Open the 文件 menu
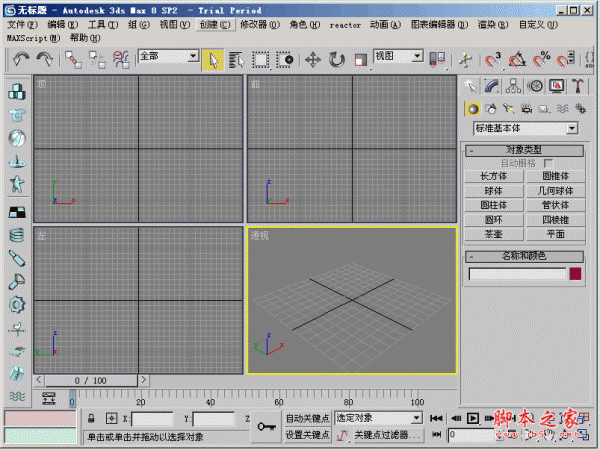The width and height of the screenshot is (600, 450). point(22,25)
